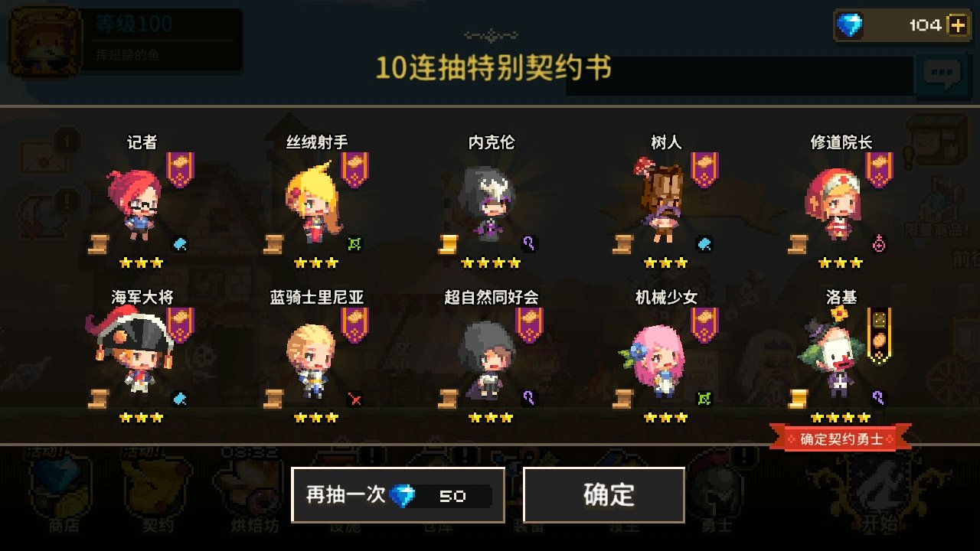
Task: Open the chat speech bubble icon
Action: tap(941, 74)
